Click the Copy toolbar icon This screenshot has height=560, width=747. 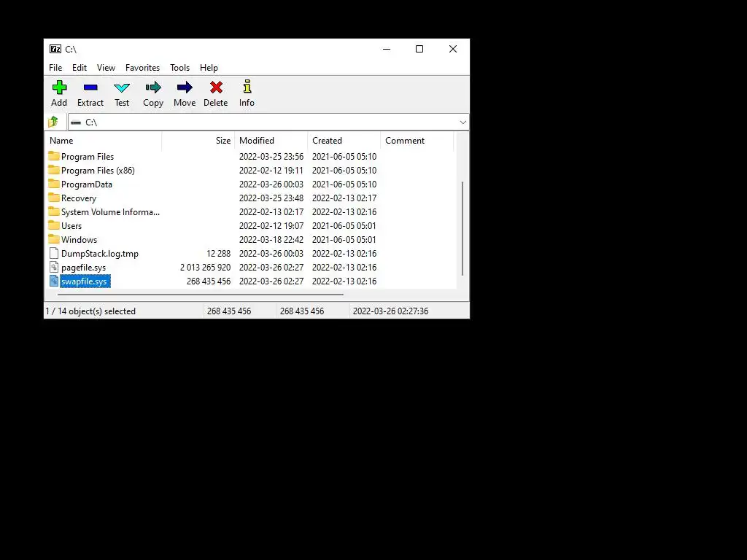[153, 87]
